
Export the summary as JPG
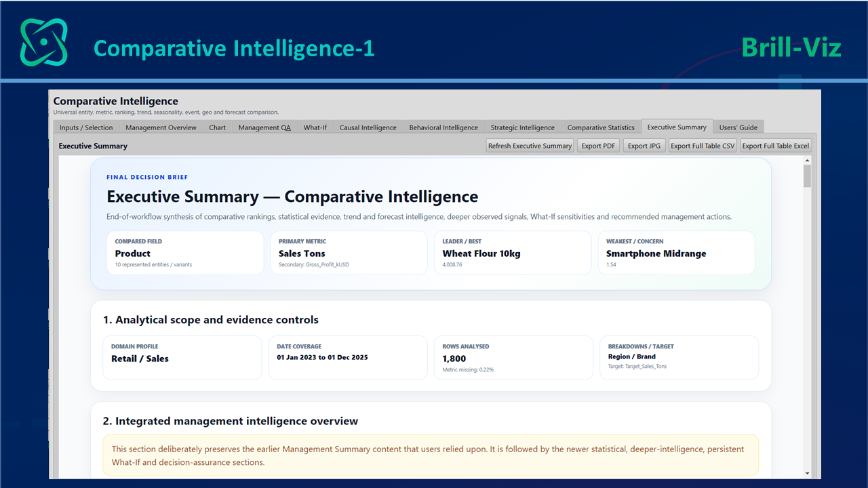coord(644,146)
